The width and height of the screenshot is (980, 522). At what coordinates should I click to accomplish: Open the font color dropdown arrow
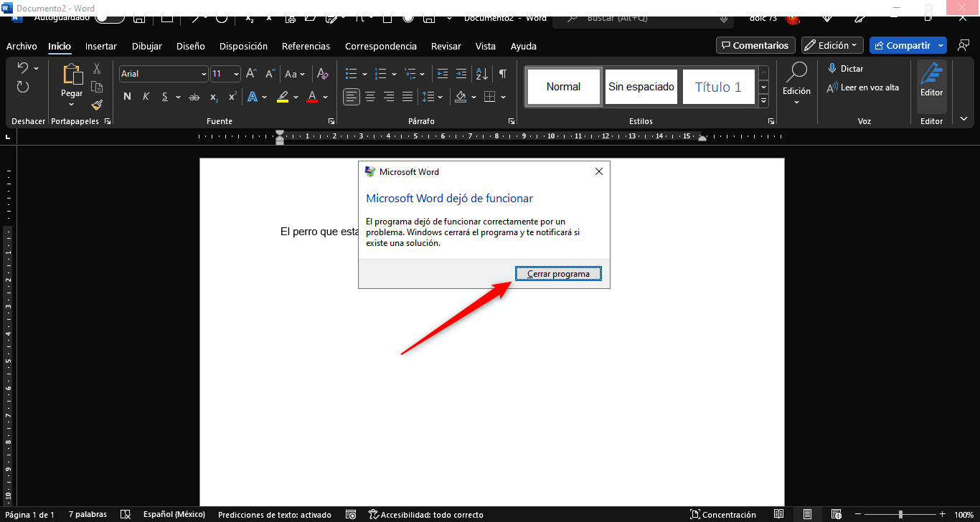325,97
